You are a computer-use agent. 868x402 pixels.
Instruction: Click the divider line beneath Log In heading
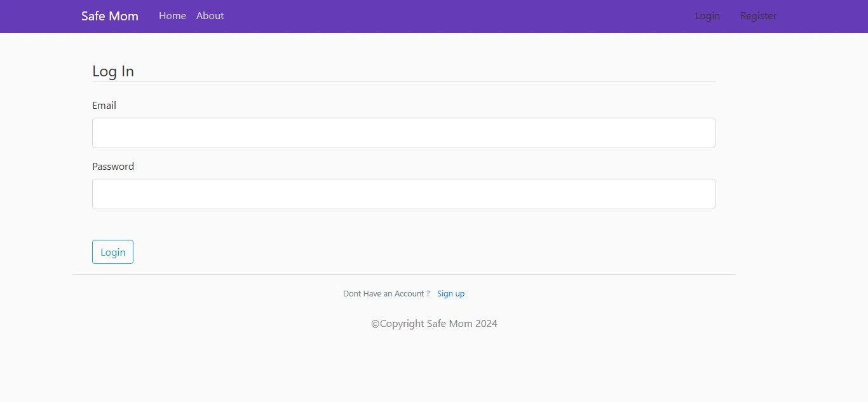tap(403, 81)
